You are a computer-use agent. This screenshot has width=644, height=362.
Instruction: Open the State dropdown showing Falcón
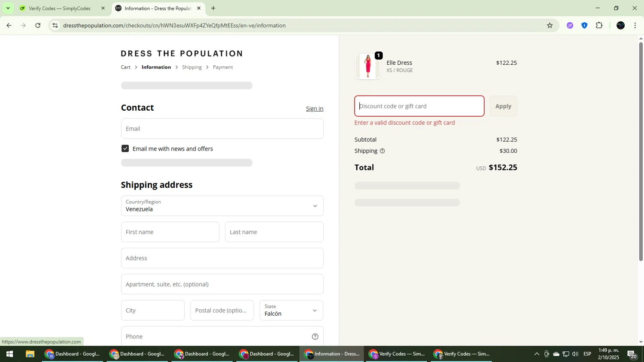(x=291, y=311)
